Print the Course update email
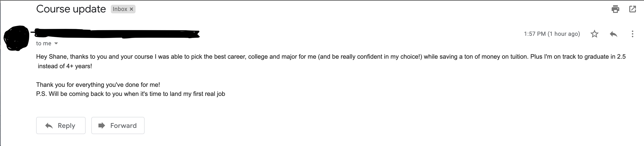Viewport: 644px width, 146px height. coord(615,9)
